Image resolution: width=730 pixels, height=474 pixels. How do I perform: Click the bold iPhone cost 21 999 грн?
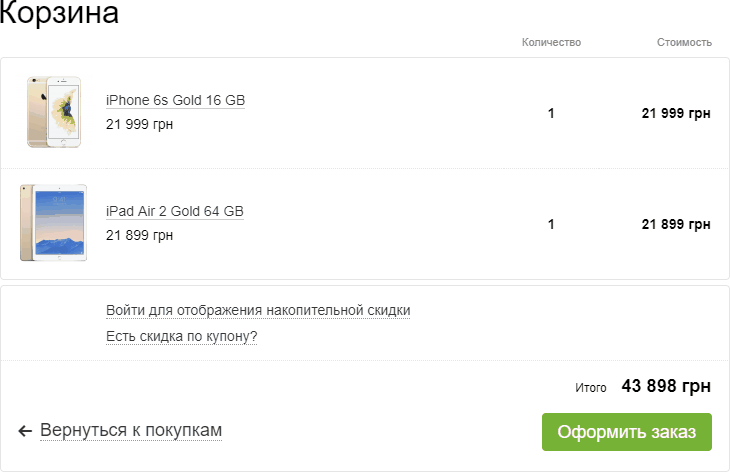point(676,113)
